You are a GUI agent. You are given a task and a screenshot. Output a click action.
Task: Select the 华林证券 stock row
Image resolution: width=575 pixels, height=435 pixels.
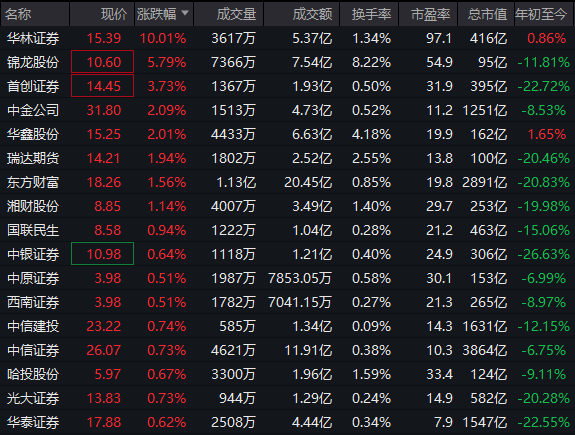[x=288, y=38]
